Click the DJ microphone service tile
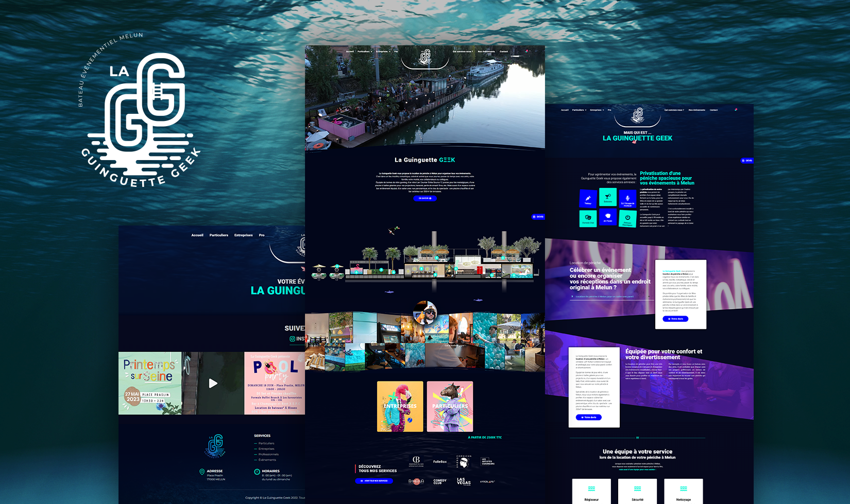The image size is (850, 504). [627, 199]
